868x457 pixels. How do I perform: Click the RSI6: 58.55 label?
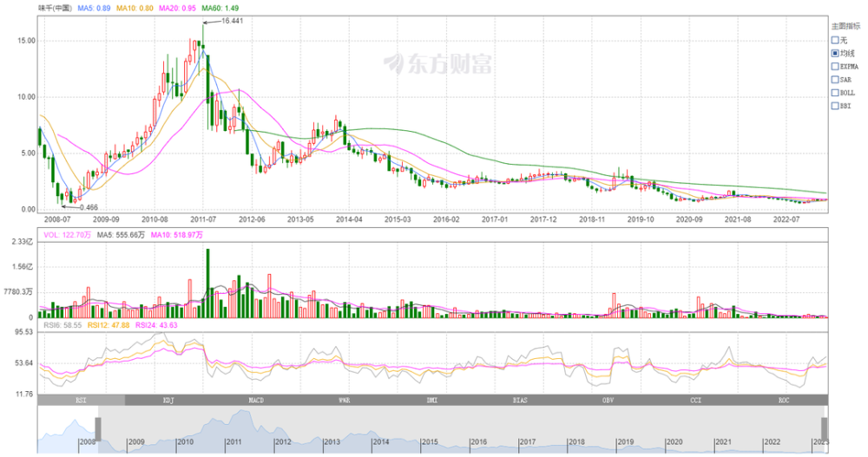tap(62, 325)
